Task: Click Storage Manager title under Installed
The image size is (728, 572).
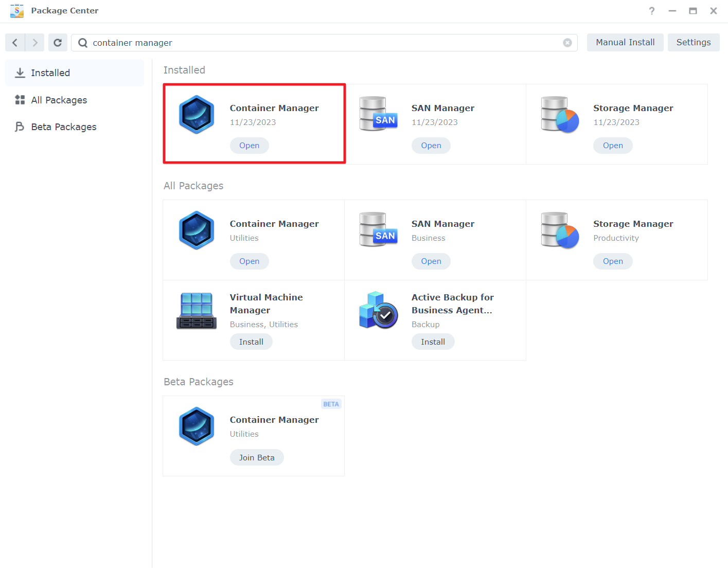Action: [633, 108]
